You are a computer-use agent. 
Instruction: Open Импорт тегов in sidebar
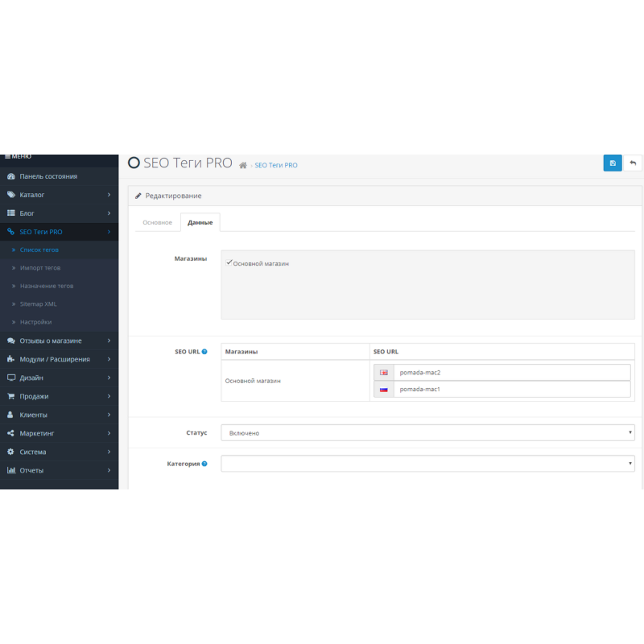40,268
